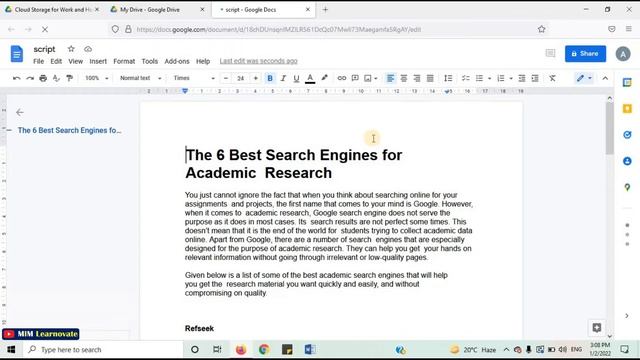Insert a bulleted list
Image resolution: width=640 pixels, height=360 pixels.
point(480,78)
